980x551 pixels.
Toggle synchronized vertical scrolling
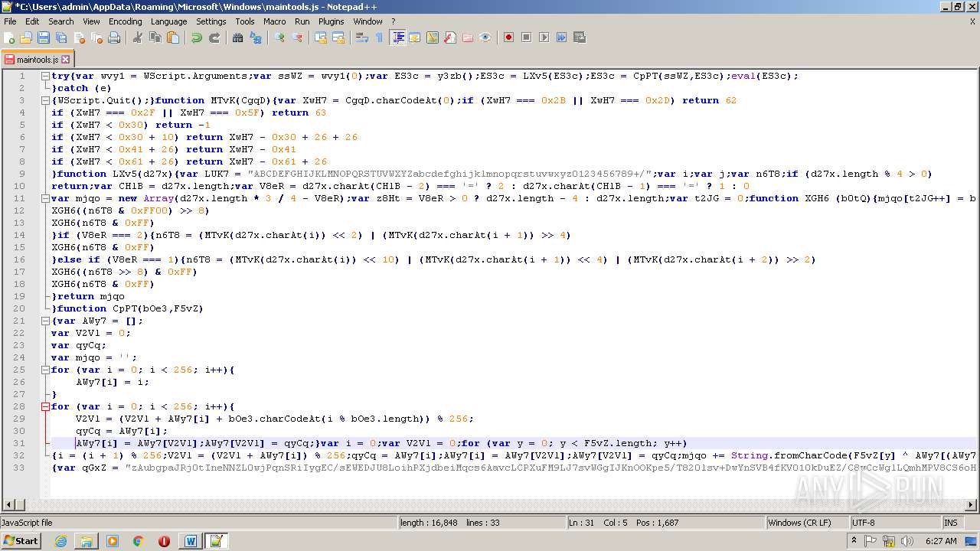(x=321, y=37)
